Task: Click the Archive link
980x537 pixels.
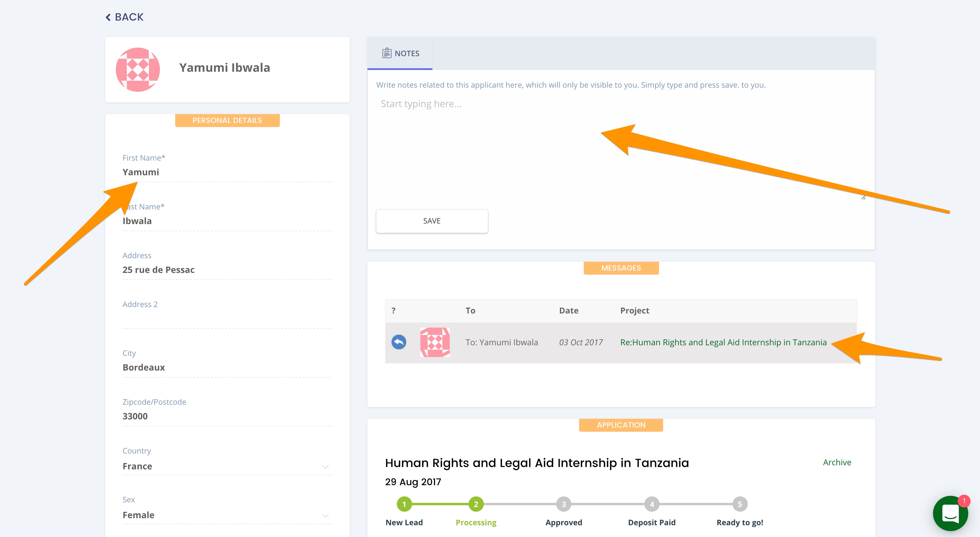Action: pyautogui.click(x=837, y=462)
